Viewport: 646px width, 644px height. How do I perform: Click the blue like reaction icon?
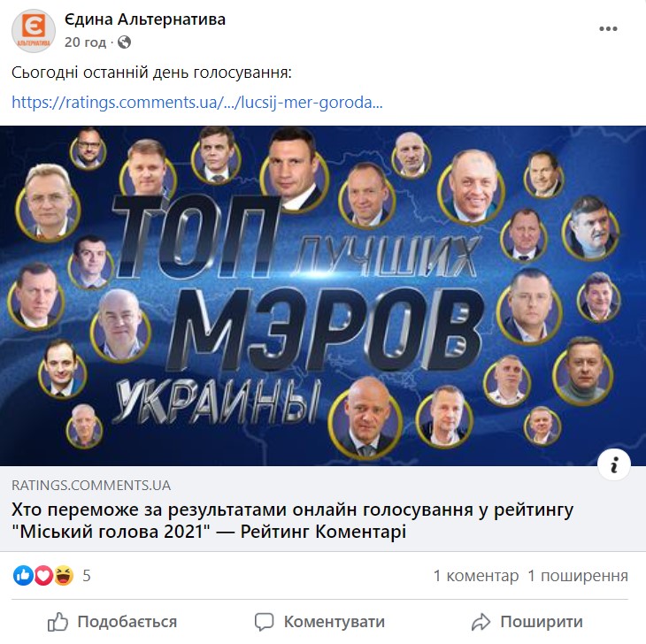point(24,575)
